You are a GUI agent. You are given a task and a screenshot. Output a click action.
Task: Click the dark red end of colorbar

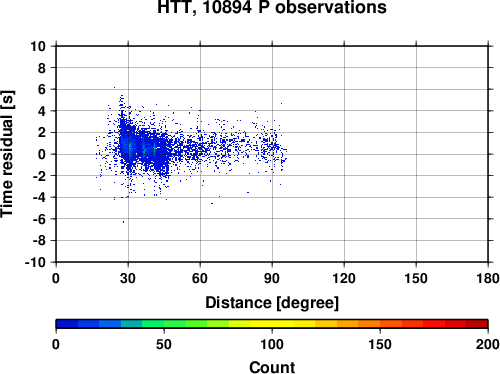(477, 324)
